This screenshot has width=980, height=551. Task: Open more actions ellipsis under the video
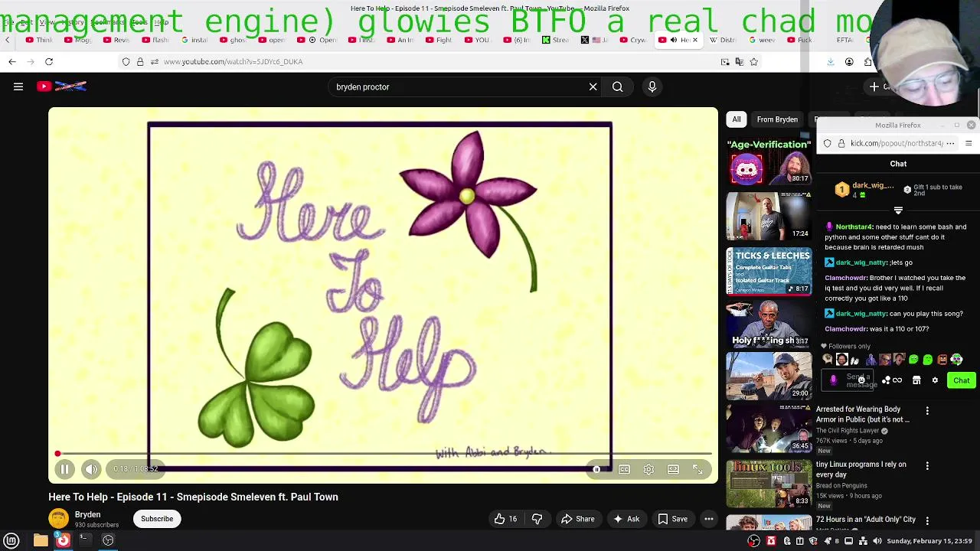709,519
